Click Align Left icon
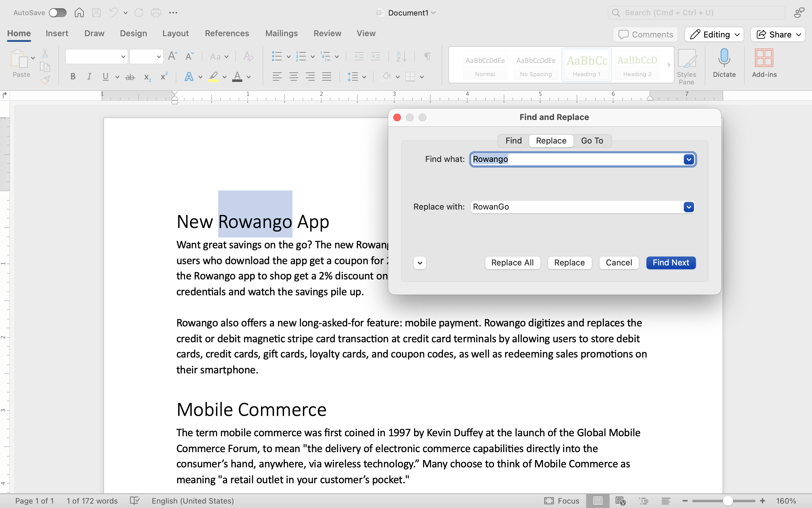The width and height of the screenshot is (812, 508). (x=277, y=77)
